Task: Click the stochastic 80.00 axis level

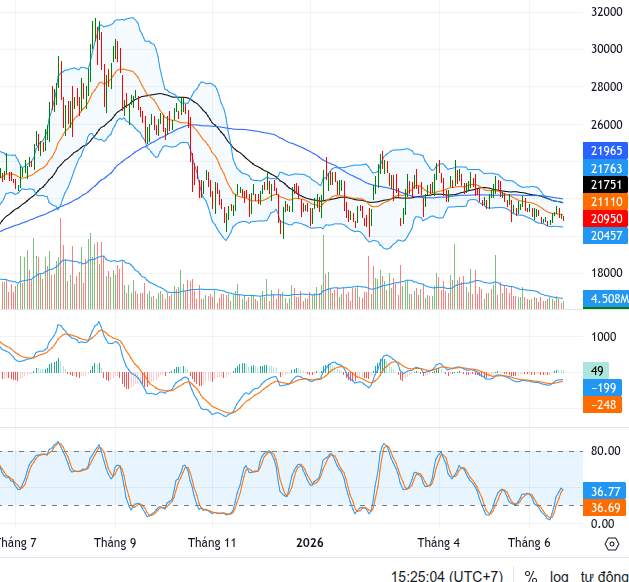Action: pyautogui.click(x=605, y=451)
